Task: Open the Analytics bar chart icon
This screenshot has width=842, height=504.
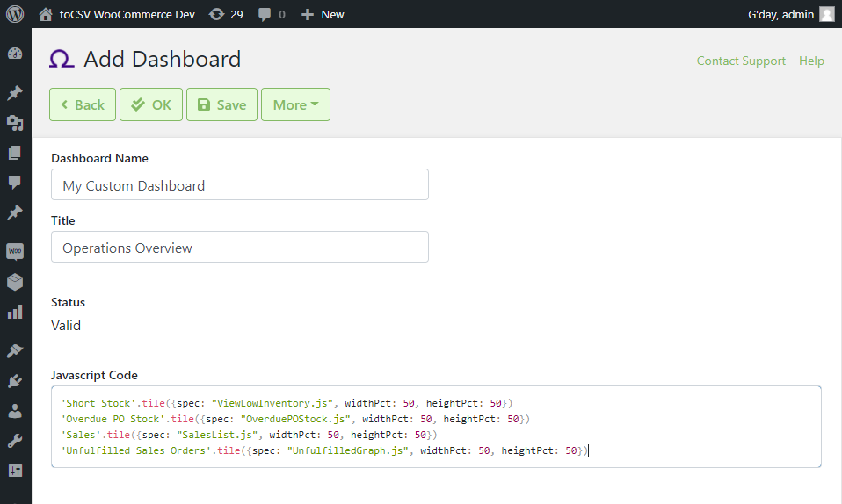Action: [x=15, y=313]
